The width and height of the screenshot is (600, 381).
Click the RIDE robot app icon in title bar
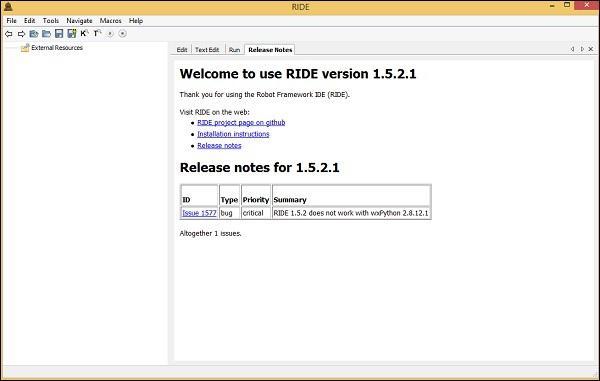[8, 7]
